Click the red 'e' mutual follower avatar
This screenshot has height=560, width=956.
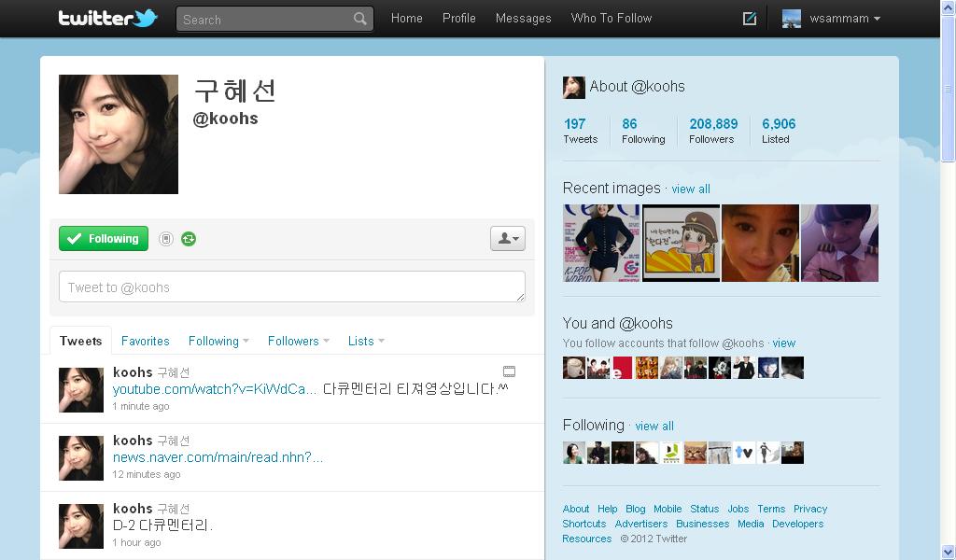623,368
